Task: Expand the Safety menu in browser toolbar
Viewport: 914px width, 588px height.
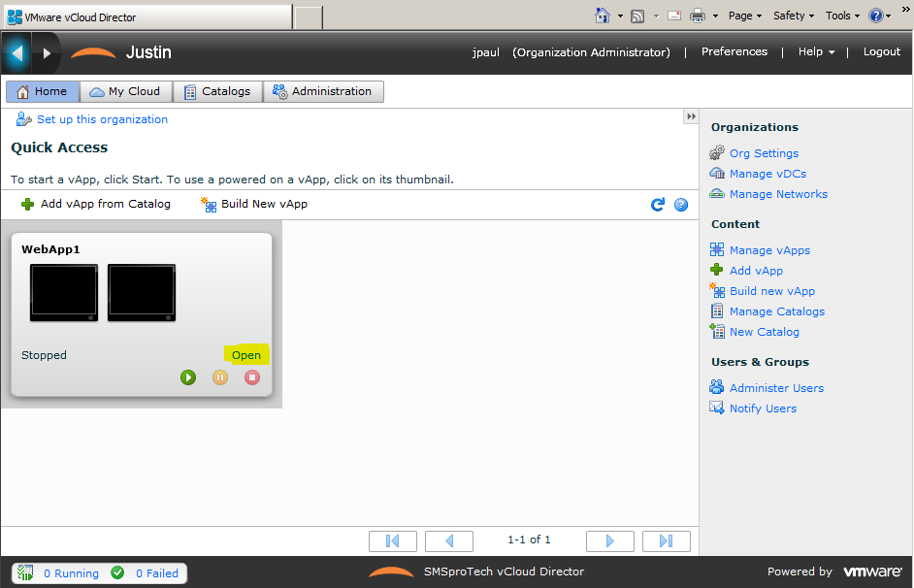Action: [794, 16]
